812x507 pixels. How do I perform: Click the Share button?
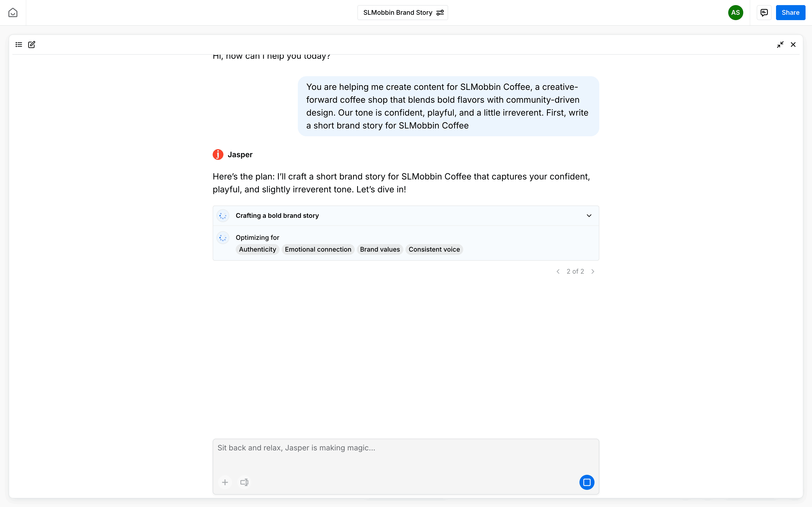[790, 13]
